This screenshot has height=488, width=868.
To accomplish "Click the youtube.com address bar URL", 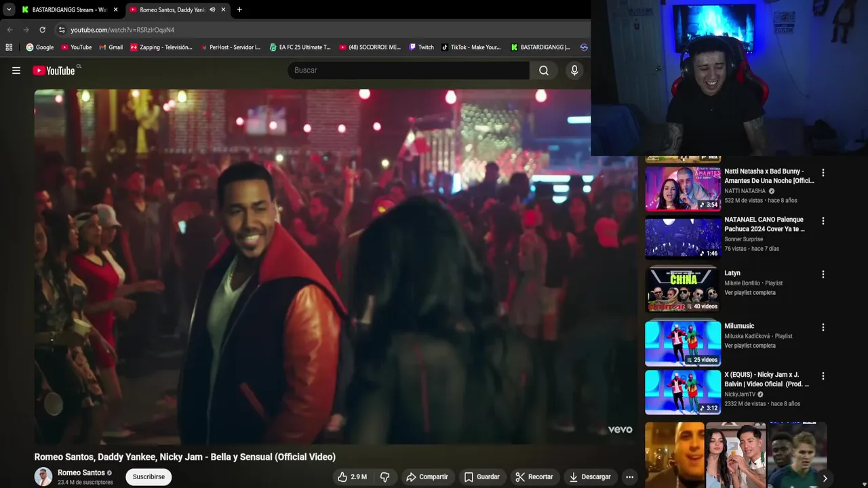I will click(123, 30).
